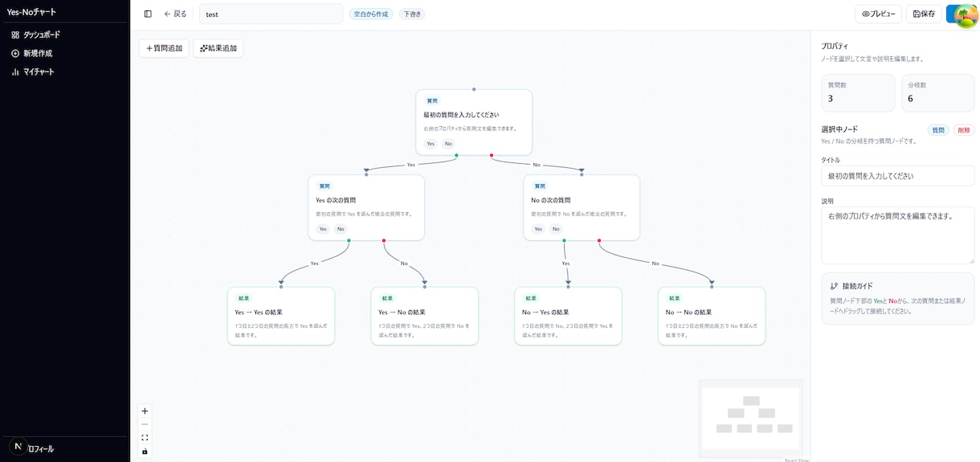Image resolution: width=980 pixels, height=462 pixels.
Task: Add a result node with 結果追加
Action: pos(218,48)
